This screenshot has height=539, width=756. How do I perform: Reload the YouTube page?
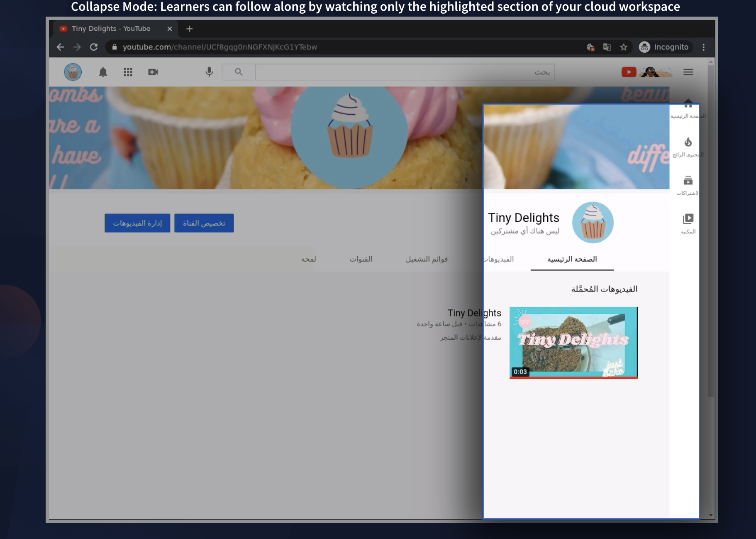pyautogui.click(x=94, y=47)
